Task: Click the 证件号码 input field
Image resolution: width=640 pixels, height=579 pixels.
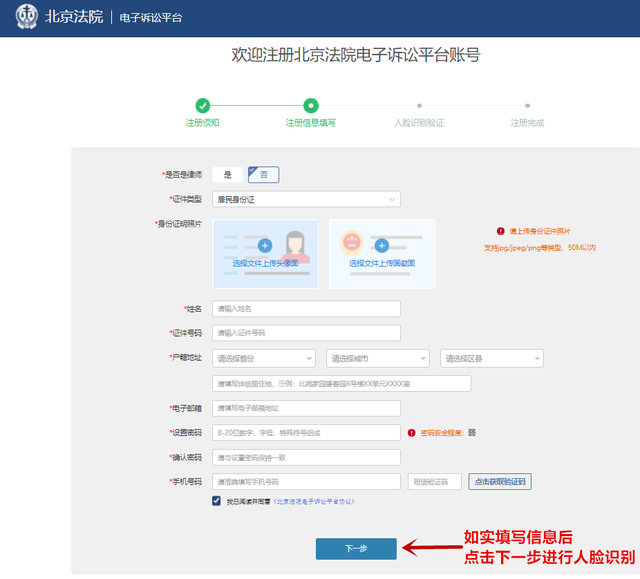Action: tap(306, 333)
